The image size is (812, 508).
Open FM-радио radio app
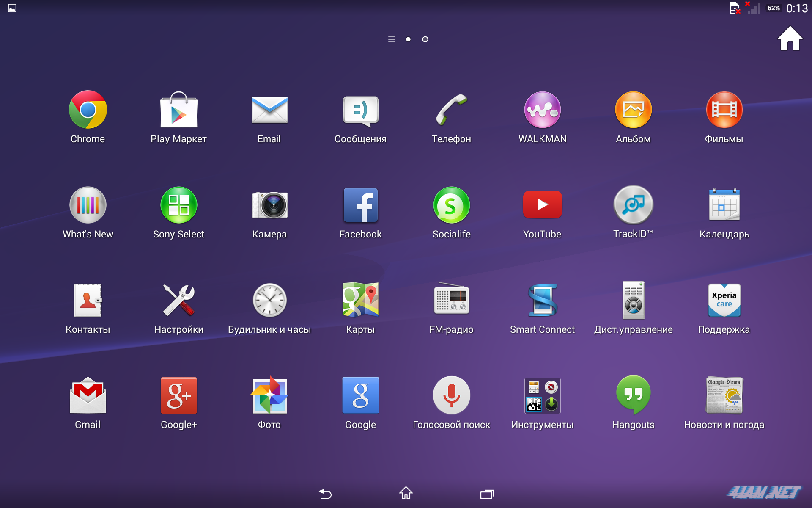451,298
